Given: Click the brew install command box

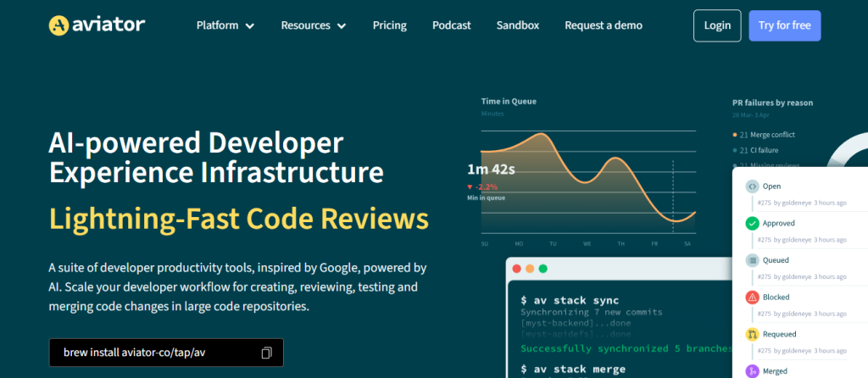Looking at the screenshot, I should (166, 353).
